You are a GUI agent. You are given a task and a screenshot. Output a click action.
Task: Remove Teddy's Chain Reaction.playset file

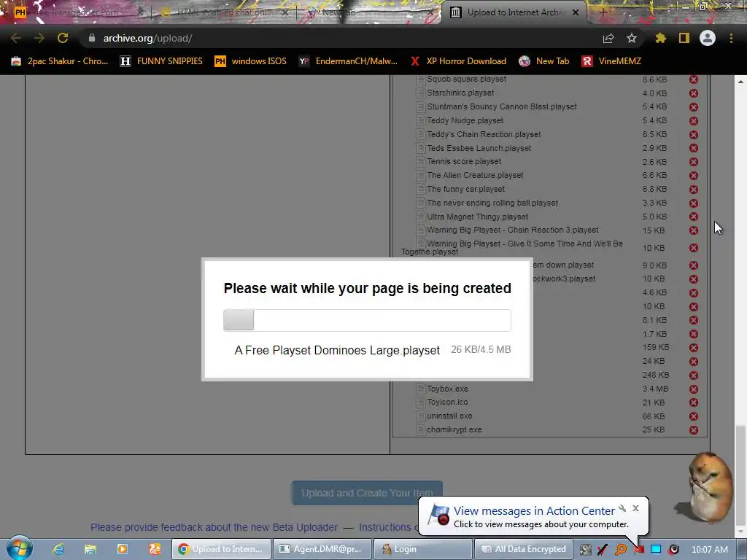pyautogui.click(x=694, y=135)
